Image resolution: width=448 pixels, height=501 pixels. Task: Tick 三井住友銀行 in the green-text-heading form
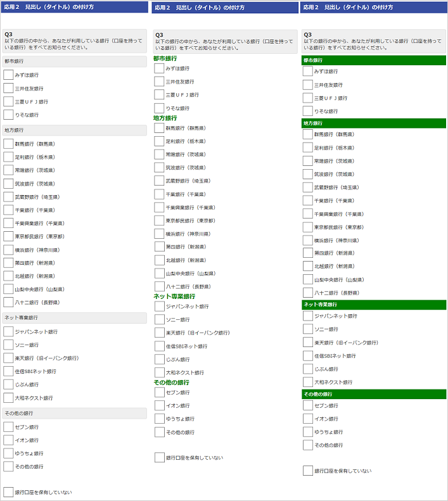[159, 82]
